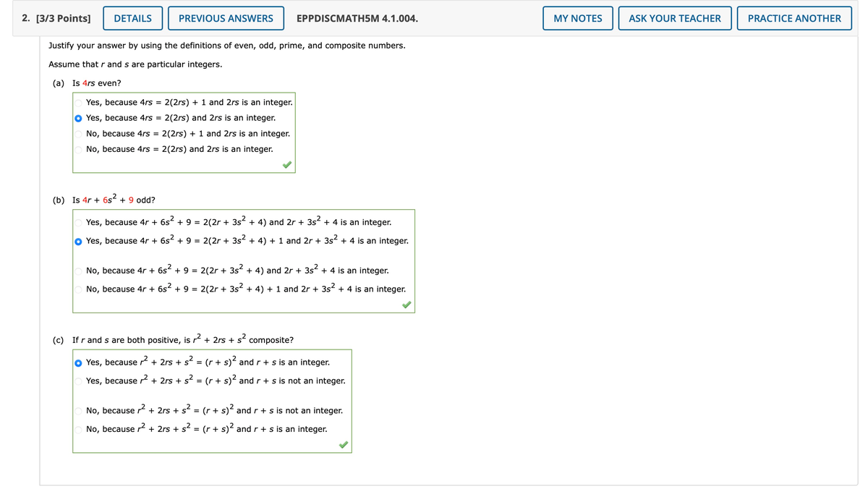Click PRACTICE ANOTHER
868x492 pixels.
(x=794, y=18)
